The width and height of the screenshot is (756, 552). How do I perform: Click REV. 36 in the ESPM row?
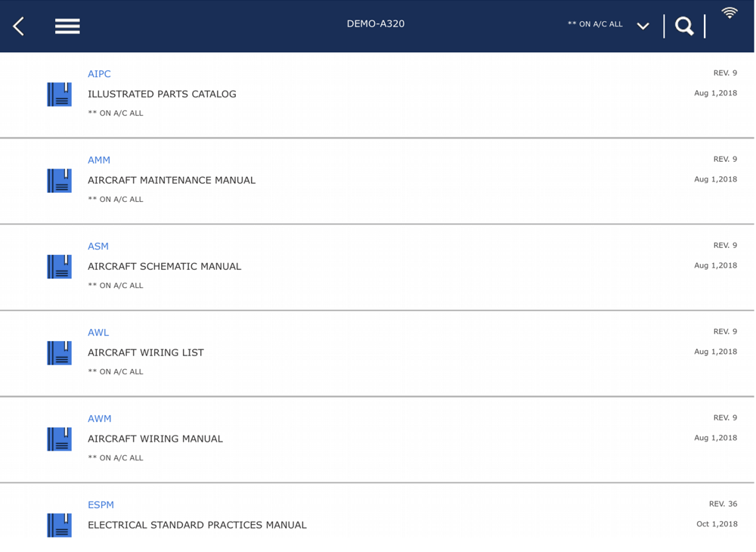(x=723, y=504)
